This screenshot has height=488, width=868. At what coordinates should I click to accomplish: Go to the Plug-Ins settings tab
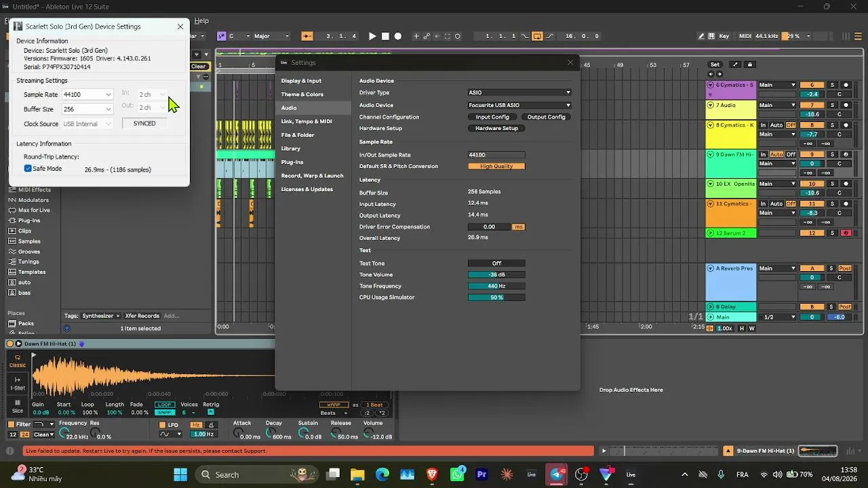[x=292, y=162]
